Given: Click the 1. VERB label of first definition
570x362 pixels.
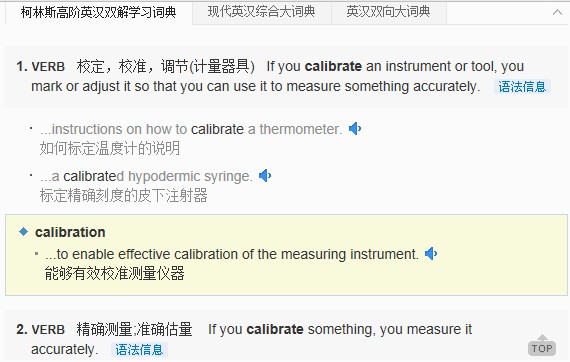Looking at the screenshot, I should (40, 67).
